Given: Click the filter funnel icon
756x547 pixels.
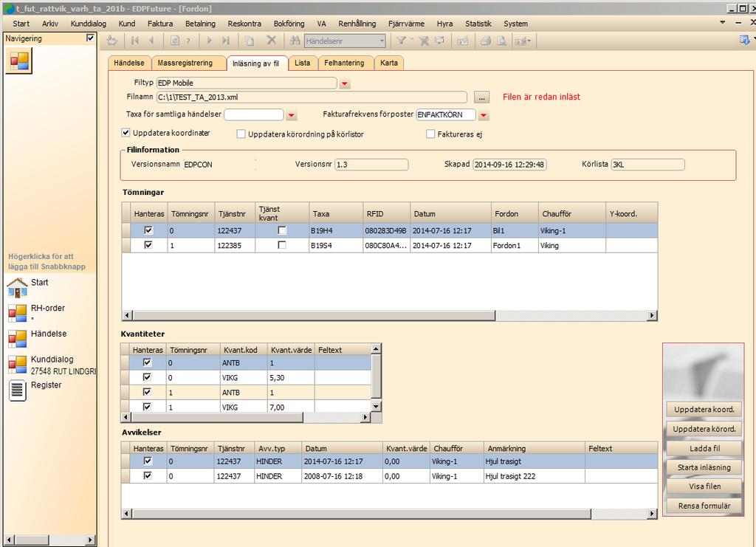Looking at the screenshot, I should (x=401, y=41).
